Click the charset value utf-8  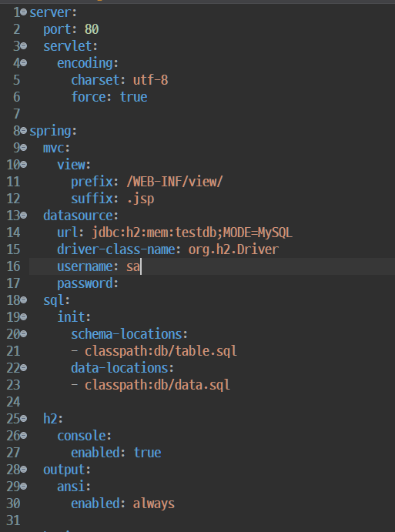(x=150, y=80)
